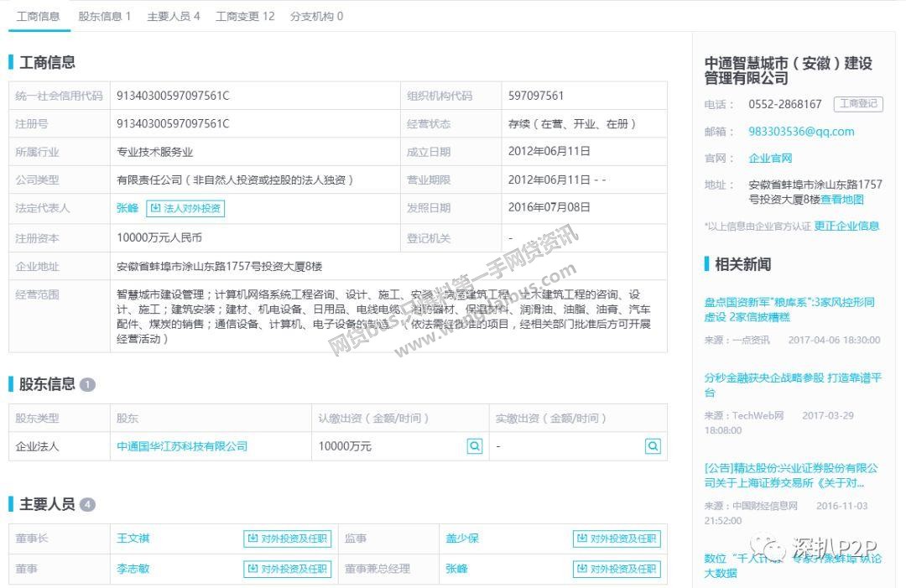This screenshot has height=588, width=906.
Task: Click the 企业地址 row address text
Action: [x=220, y=266]
